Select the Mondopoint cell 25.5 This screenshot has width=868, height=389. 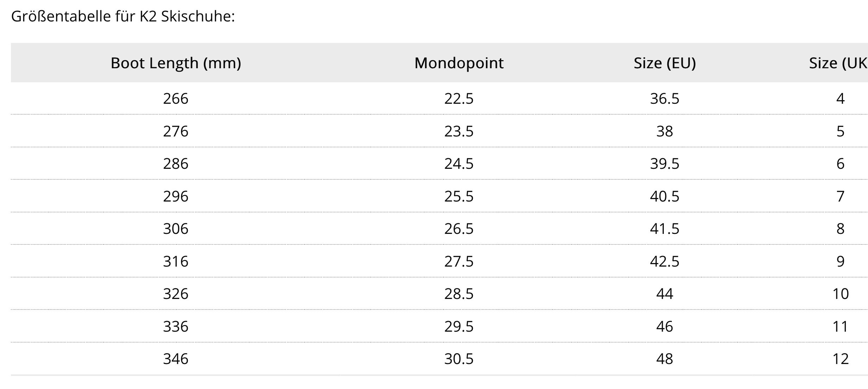coord(459,196)
